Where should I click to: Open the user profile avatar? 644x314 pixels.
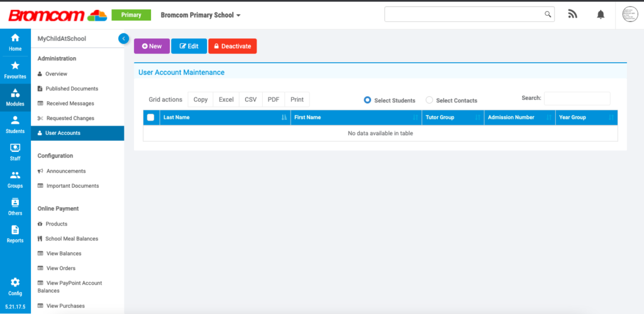630,14
